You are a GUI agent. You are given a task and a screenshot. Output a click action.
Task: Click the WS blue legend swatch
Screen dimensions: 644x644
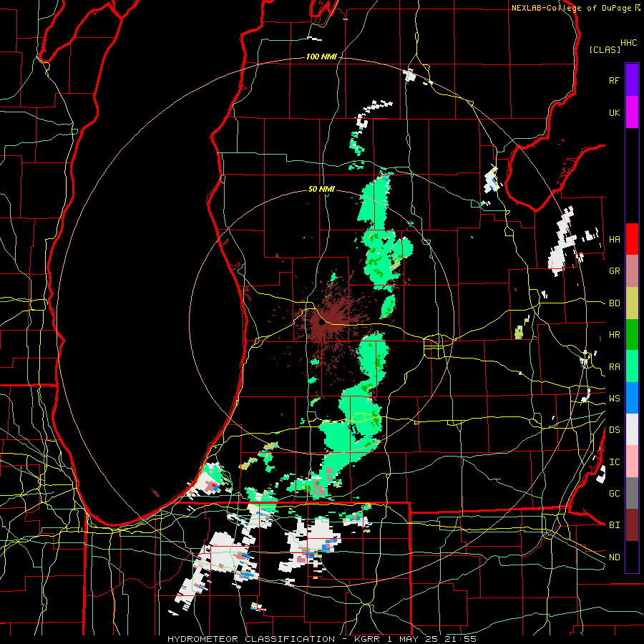point(632,398)
